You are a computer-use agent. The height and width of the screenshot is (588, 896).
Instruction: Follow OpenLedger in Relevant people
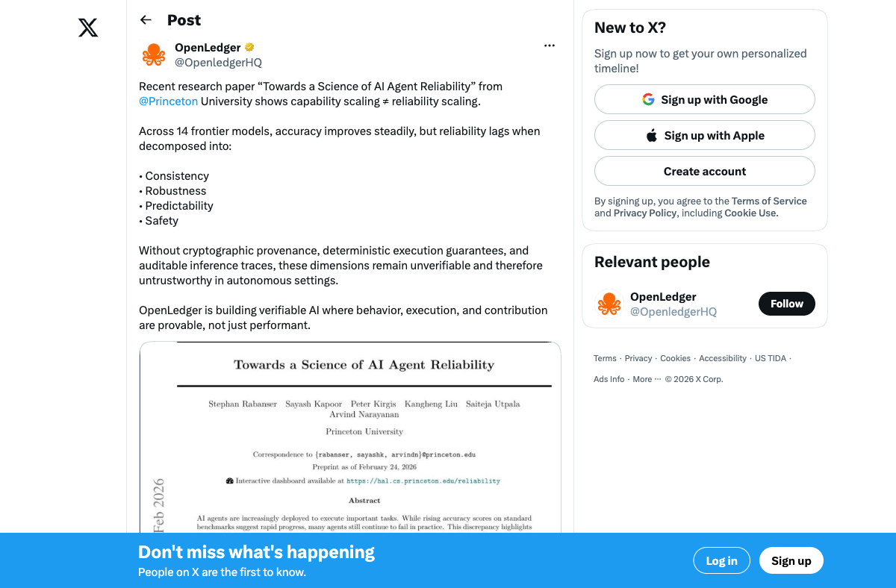[787, 304]
